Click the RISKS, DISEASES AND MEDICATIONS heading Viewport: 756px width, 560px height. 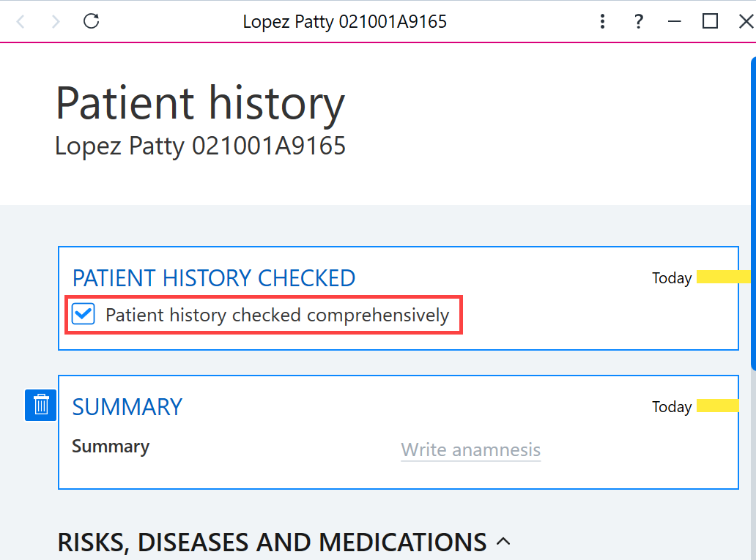pyautogui.click(x=272, y=542)
